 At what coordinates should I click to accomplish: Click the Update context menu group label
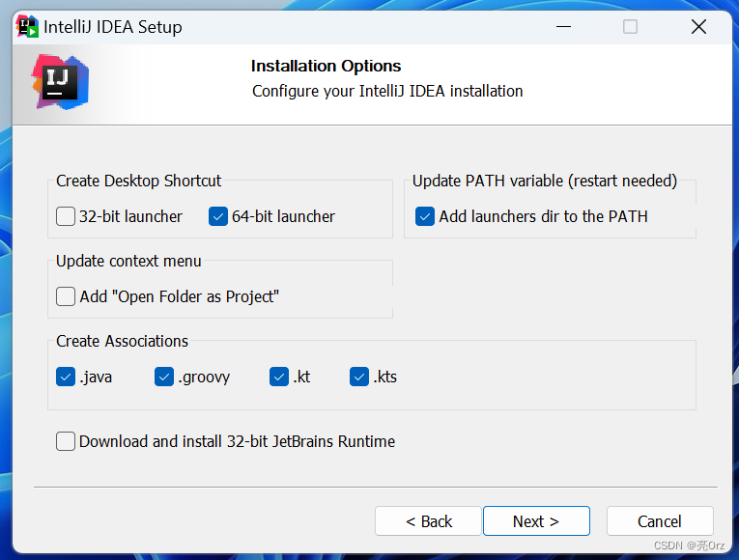[128, 261]
